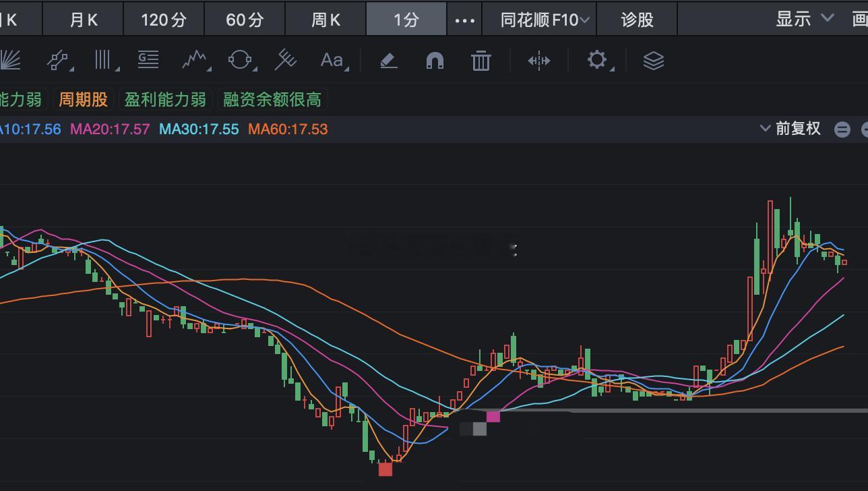The width and height of the screenshot is (868, 491).
Task: Click the trash can delete drawings icon
Action: click(481, 61)
